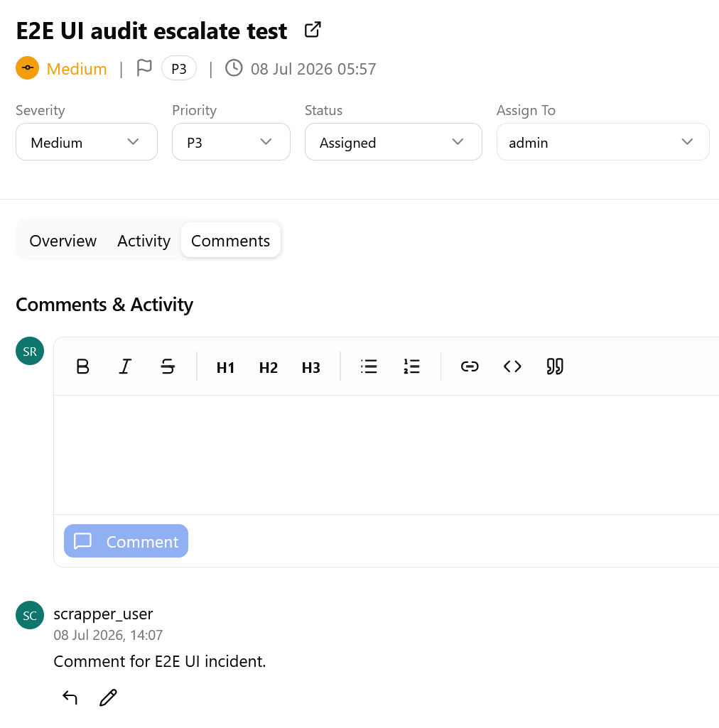Insert a numbered list
This screenshot has width=719, height=728.
coord(411,366)
